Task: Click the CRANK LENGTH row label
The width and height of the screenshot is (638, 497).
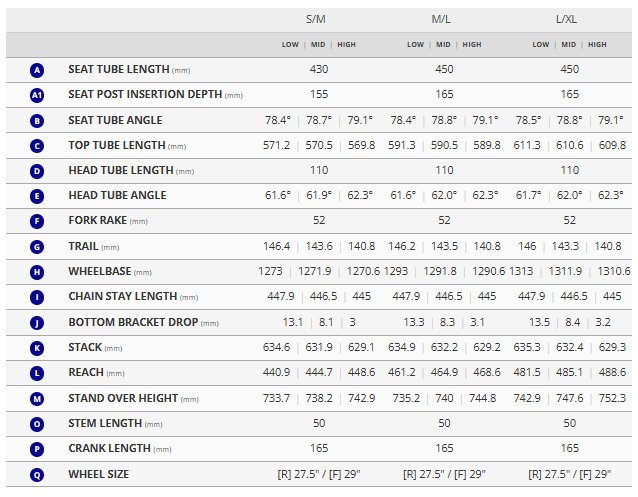Action: click(109, 449)
